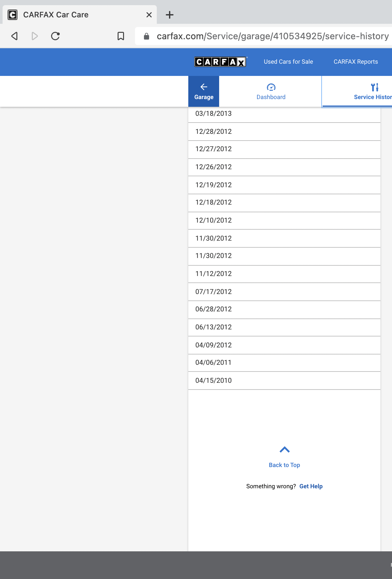The width and height of the screenshot is (392, 579).
Task: Click the browser forward arrow icon
Action: (x=35, y=36)
